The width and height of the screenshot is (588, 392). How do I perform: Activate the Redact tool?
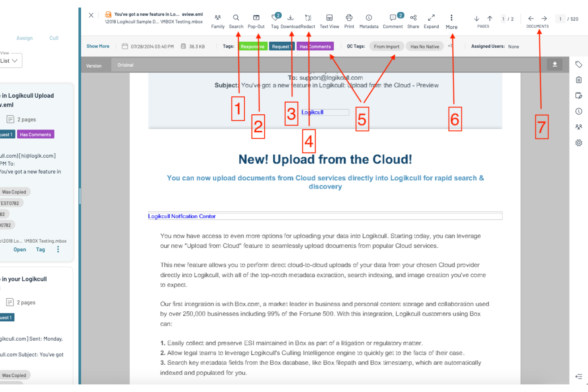click(308, 21)
